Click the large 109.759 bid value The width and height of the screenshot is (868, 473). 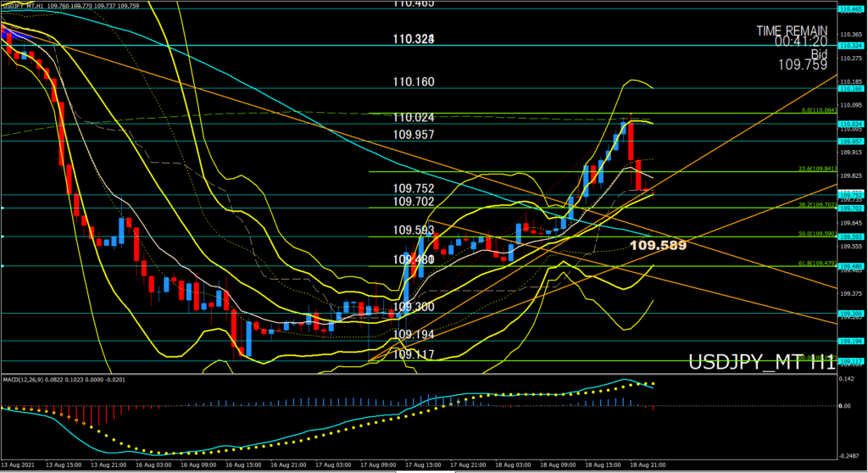click(803, 64)
